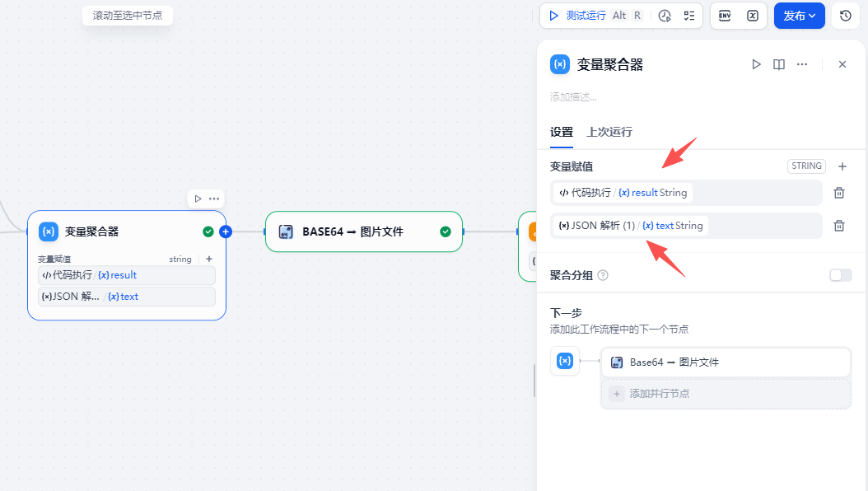The height and width of the screenshot is (491, 868).
Task: Open the panel more options ellipsis
Action: (x=802, y=65)
